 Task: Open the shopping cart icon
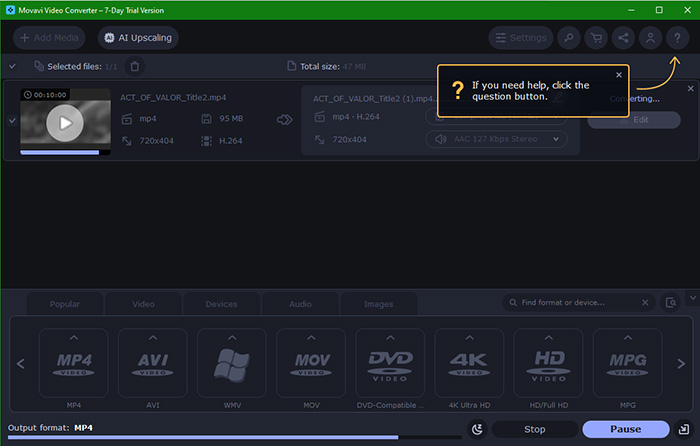click(x=596, y=38)
